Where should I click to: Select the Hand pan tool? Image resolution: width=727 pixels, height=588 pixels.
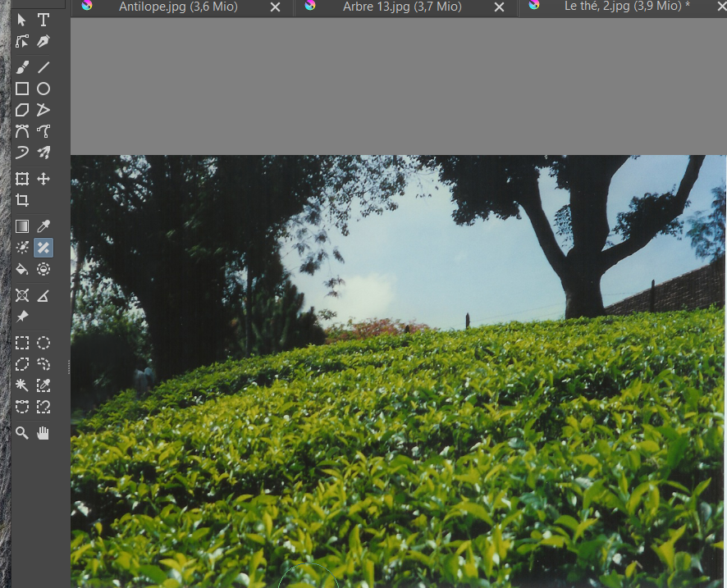pyautogui.click(x=43, y=433)
